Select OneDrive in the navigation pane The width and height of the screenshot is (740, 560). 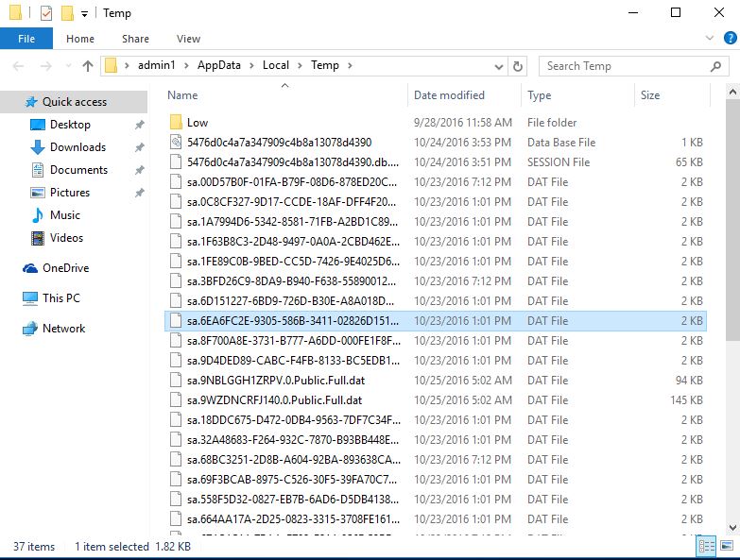click(65, 268)
